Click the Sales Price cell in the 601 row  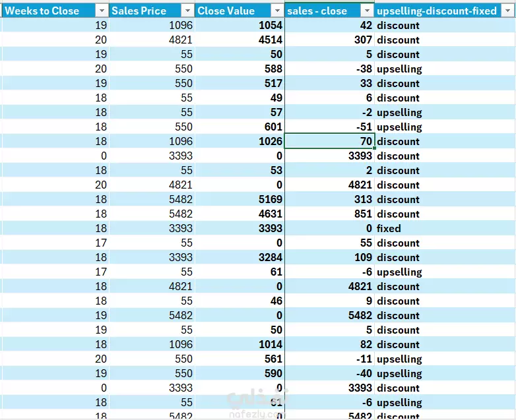click(152, 127)
